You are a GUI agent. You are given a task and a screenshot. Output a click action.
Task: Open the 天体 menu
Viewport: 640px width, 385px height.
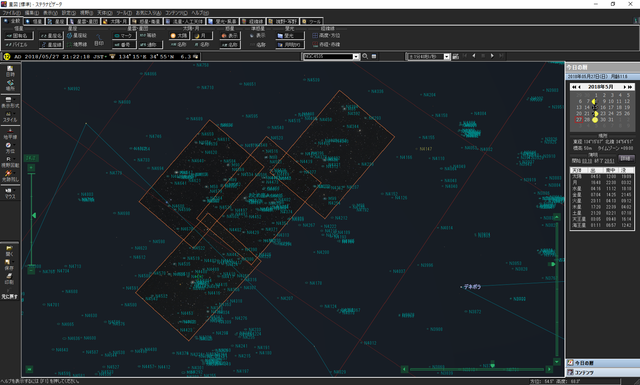coord(104,13)
